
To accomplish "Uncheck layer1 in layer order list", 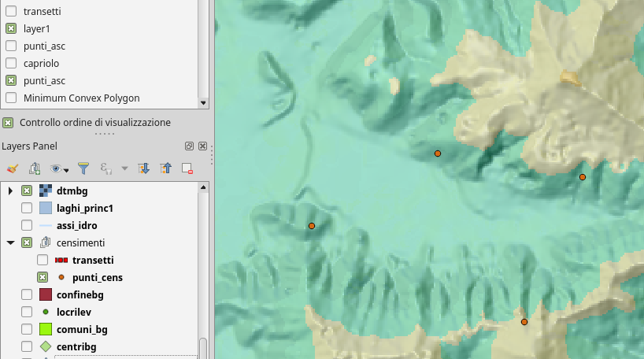I will (x=11, y=28).
